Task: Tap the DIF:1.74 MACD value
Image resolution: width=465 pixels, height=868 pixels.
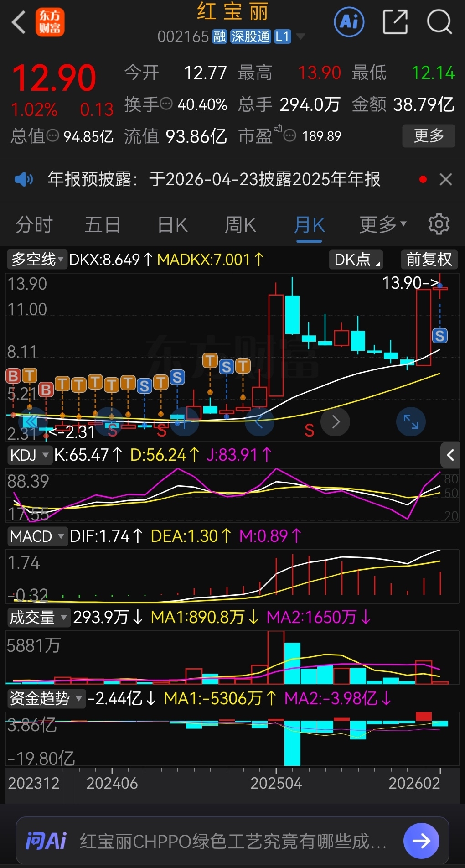Action: click(x=106, y=536)
